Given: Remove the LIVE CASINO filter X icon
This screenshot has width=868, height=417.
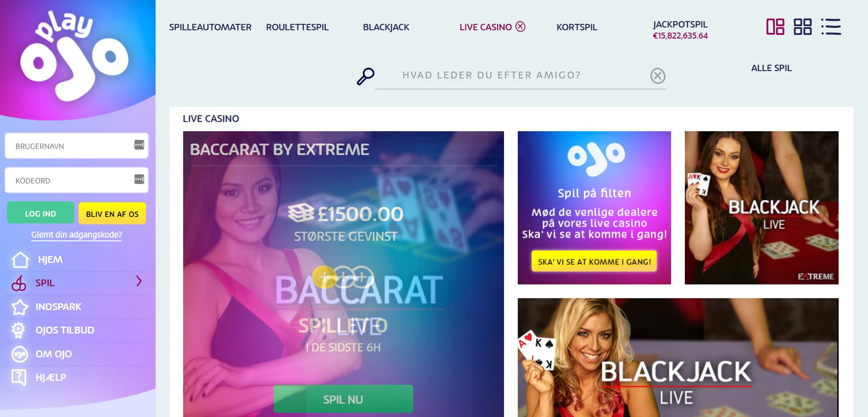Looking at the screenshot, I should [x=520, y=27].
